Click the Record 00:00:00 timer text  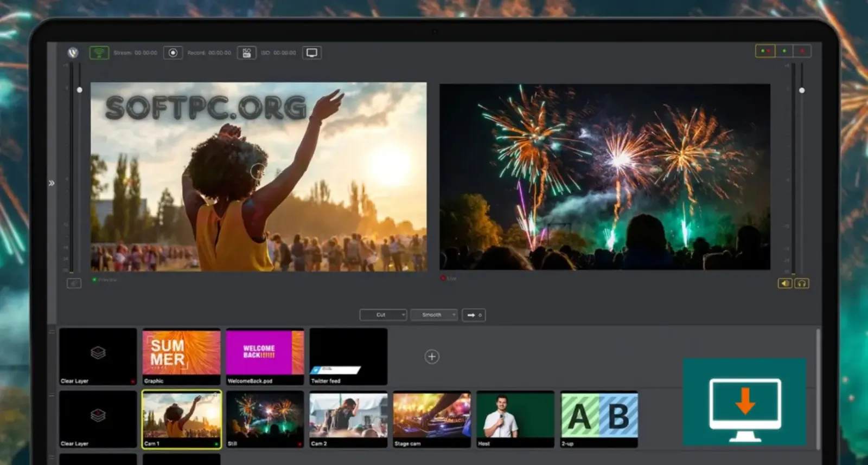pos(209,53)
